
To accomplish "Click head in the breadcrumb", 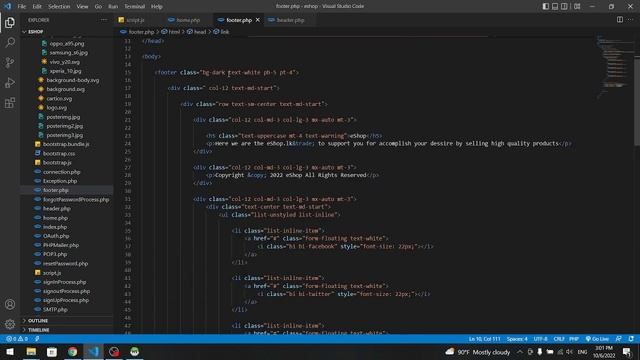I will click(x=200, y=32).
